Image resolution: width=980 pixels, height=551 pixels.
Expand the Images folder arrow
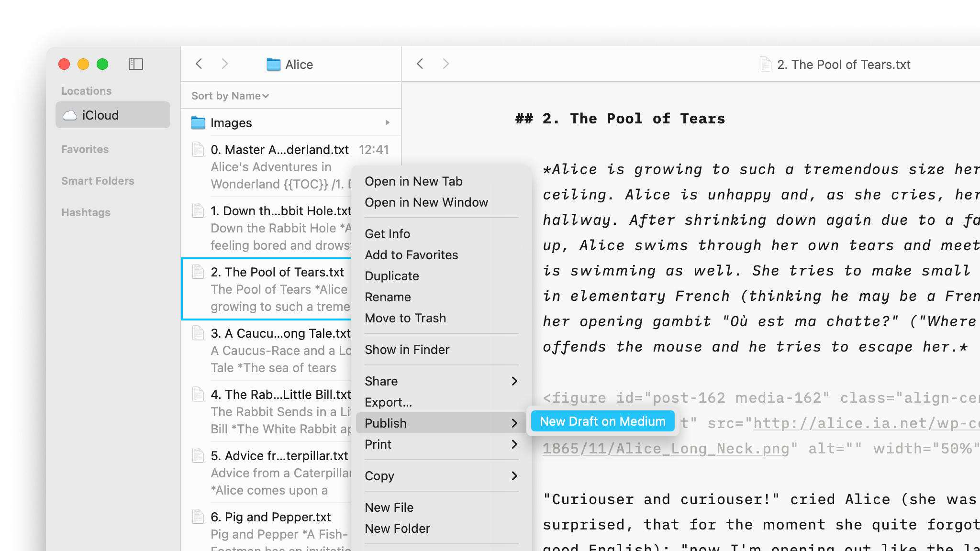click(x=387, y=123)
